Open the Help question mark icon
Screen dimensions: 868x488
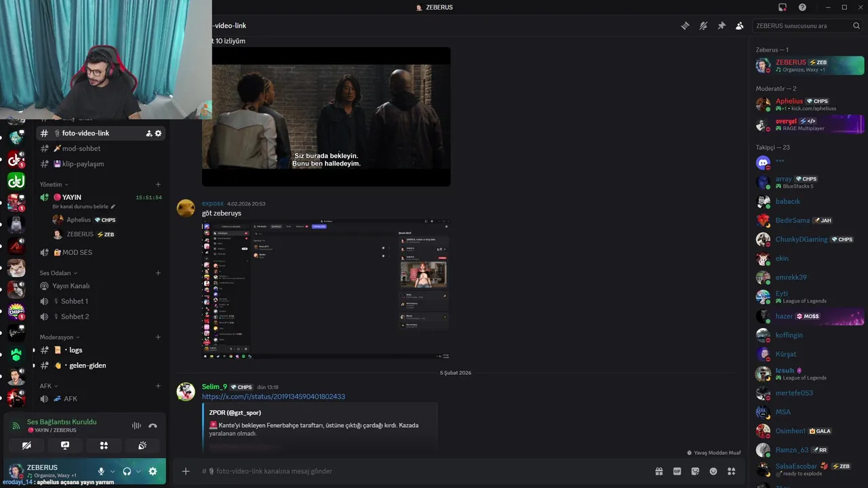(x=802, y=7)
